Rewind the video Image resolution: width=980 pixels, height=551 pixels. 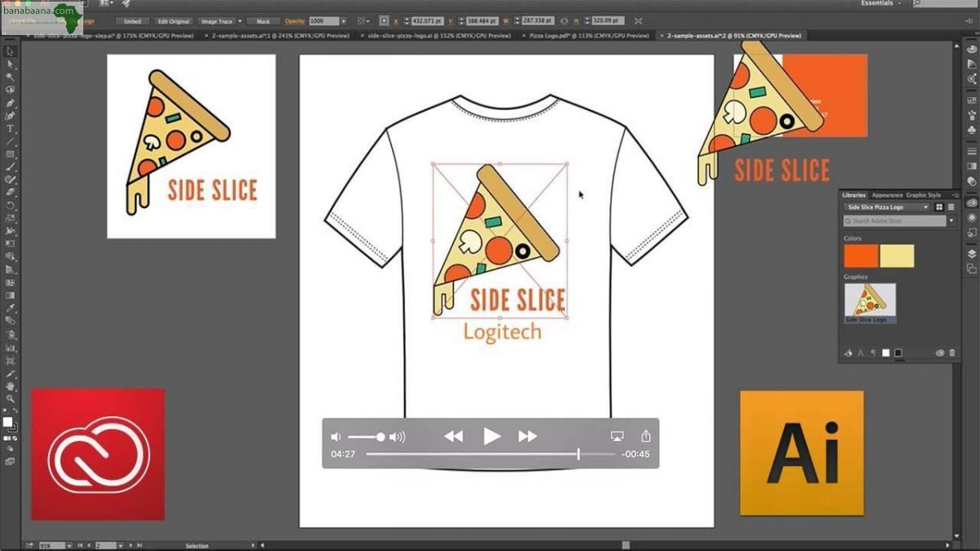click(453, 437)
